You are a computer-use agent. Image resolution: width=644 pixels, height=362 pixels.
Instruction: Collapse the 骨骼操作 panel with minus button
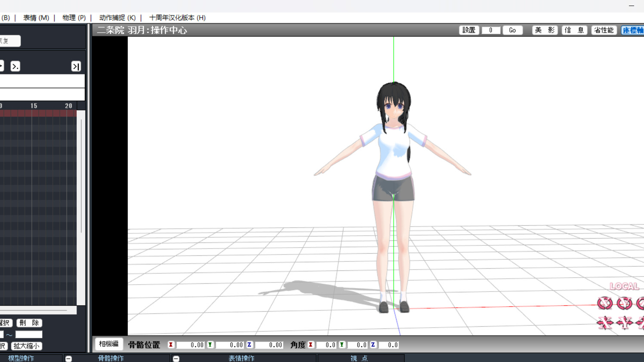point(68,358)
